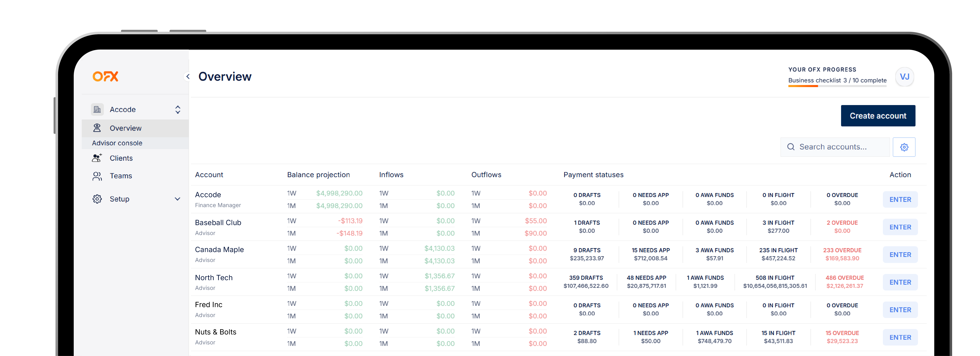Collapse sidebar with the chevron arrow

pyautogui.click(x=187, y=76)
